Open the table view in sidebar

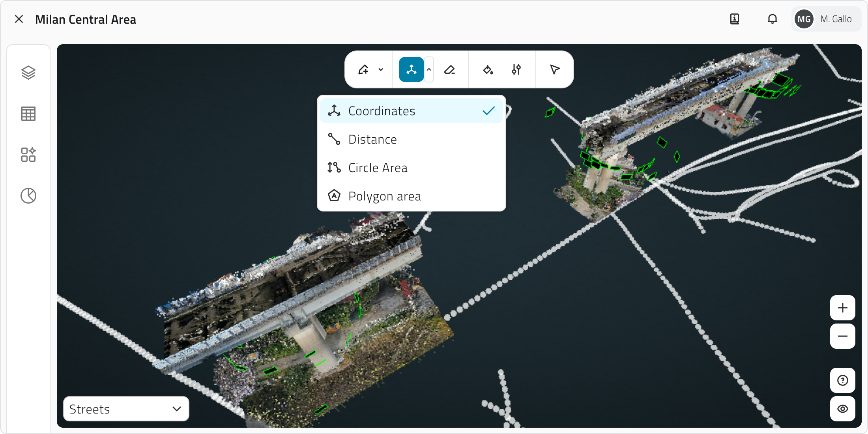click(28, 114)
